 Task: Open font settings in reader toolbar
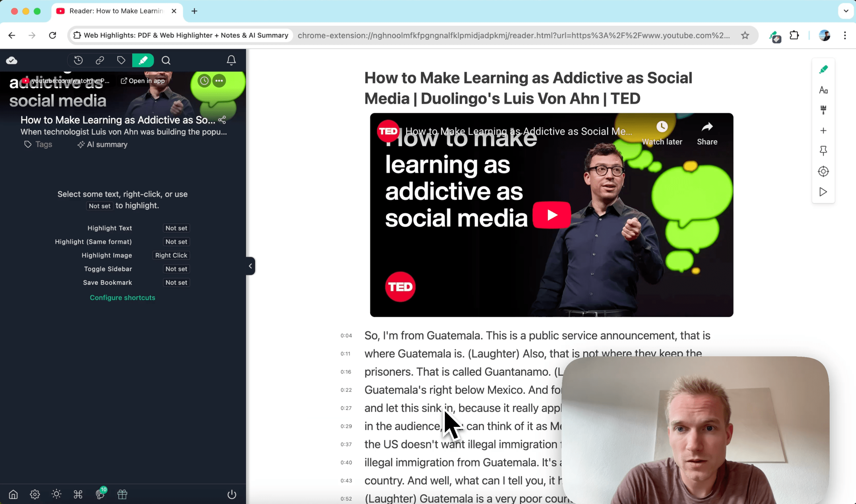[x=823, y=90]
